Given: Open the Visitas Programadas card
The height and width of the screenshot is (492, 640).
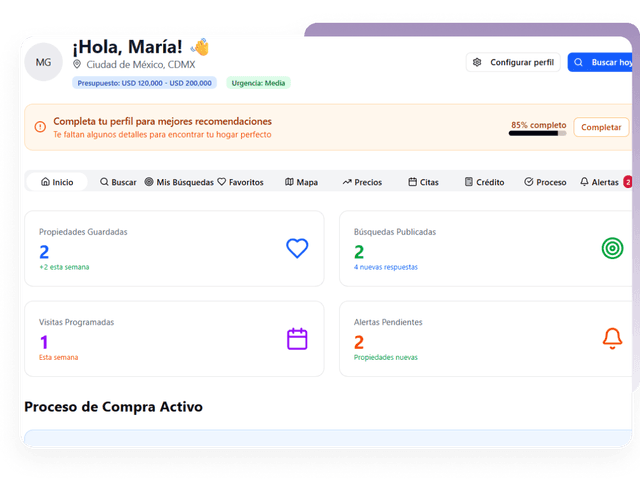Looking at the screenshot, I should [x=174, y=339].
